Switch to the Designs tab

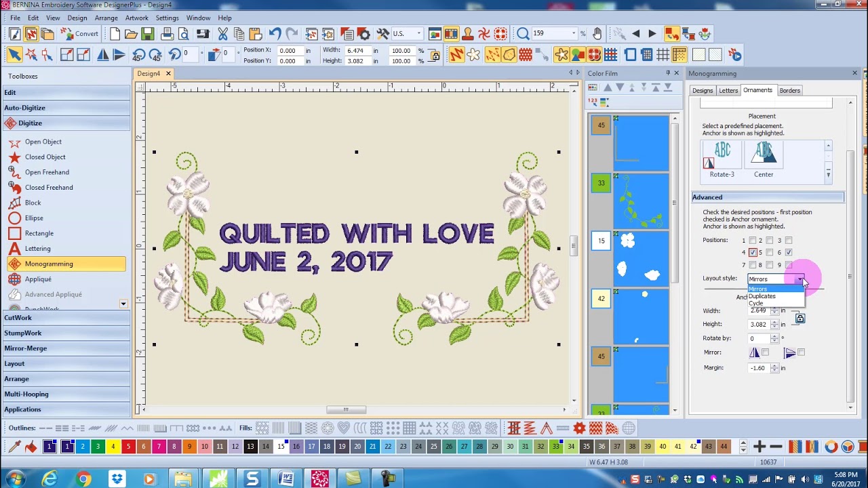click(703, 91)
